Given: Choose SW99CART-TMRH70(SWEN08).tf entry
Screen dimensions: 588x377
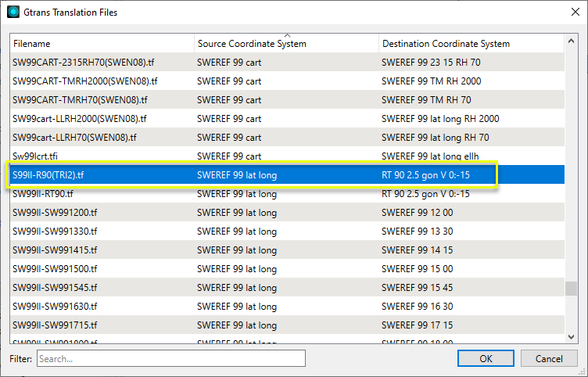Looking at the screenshot, I should [x=85, y=99].
